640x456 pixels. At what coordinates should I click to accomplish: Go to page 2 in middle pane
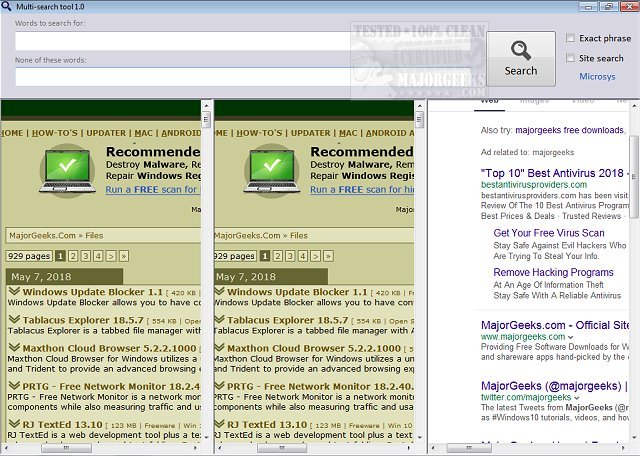[278, 256]
